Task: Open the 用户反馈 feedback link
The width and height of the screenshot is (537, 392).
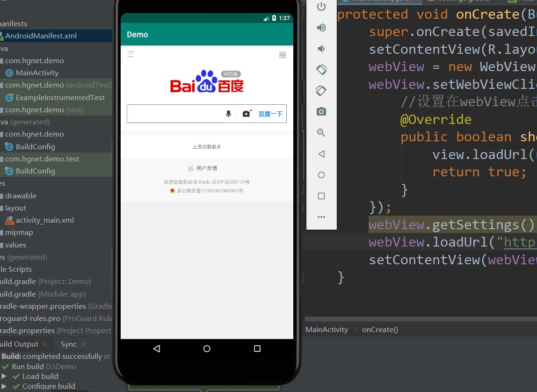Action: 203,168
